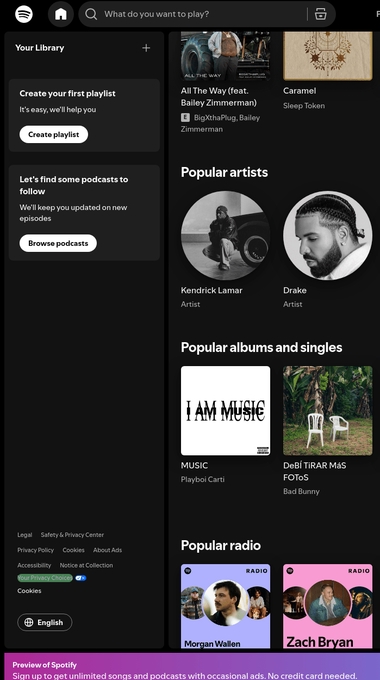Screen dimensions: 380x680
Task: Click the Spotify logo icon
Action: (24, 14)
